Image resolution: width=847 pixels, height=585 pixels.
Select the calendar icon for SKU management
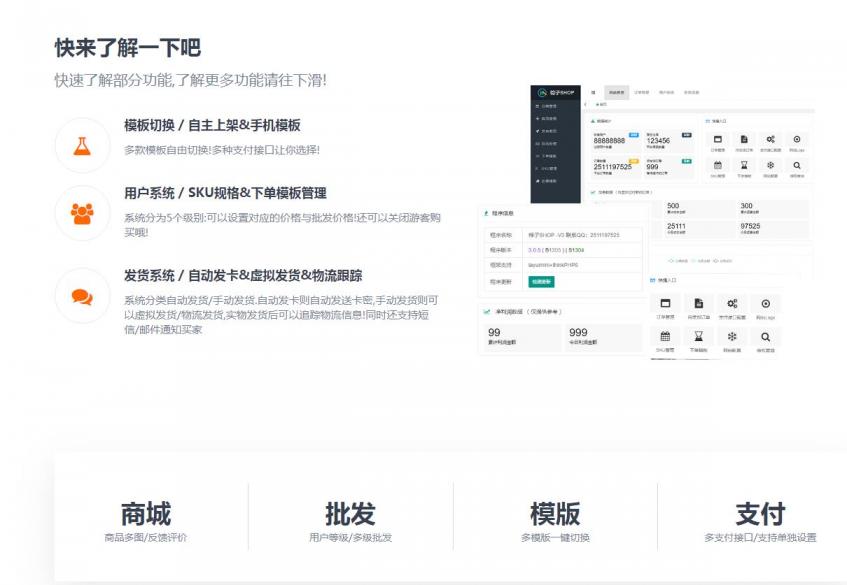pos(666,334)
